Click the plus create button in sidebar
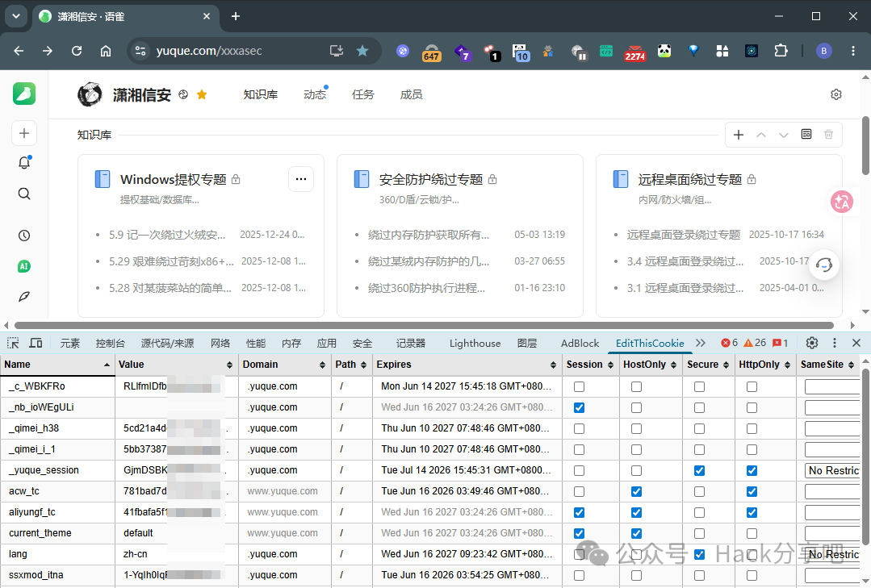This screenshot has width=871, height=588. pyautogui.click(x=24, y=133)
